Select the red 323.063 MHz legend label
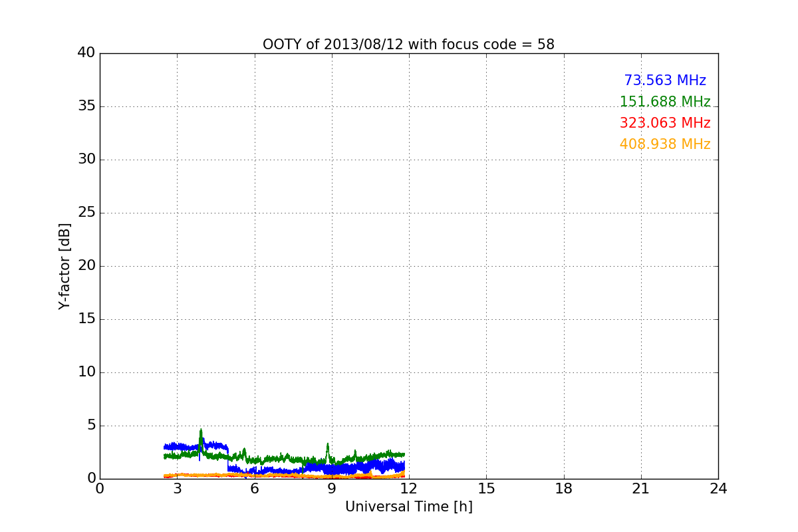The height and width of the screenshot is (532, 798). click(665, 123)
